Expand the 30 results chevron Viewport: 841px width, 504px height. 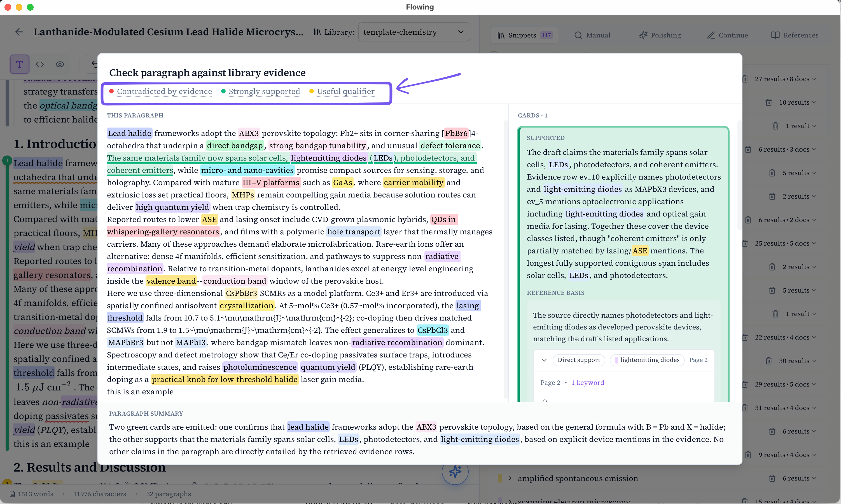814,361
